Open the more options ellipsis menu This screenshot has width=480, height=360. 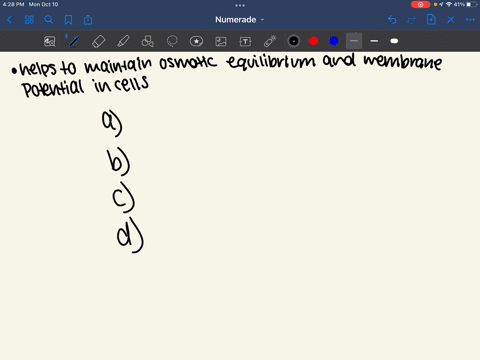click(x=470, y=20)
